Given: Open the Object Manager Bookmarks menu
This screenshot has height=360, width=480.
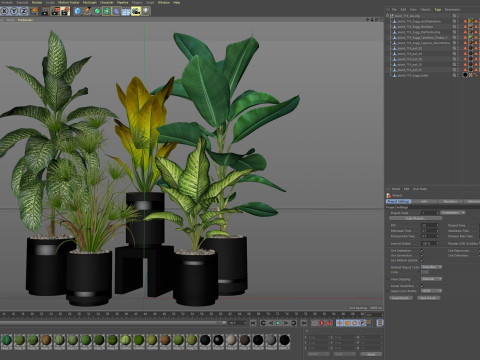Looking at the screenshot, I should click(x=452, y=9).
